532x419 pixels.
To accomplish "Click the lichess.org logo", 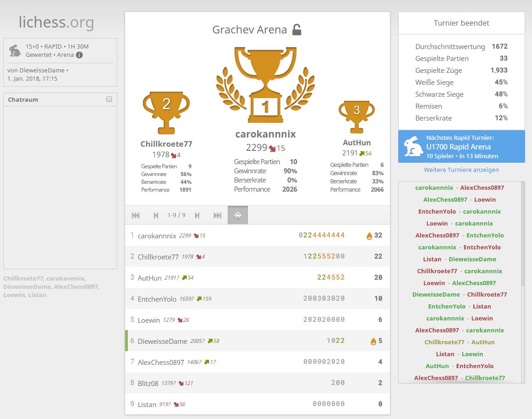I will [56, 22].
